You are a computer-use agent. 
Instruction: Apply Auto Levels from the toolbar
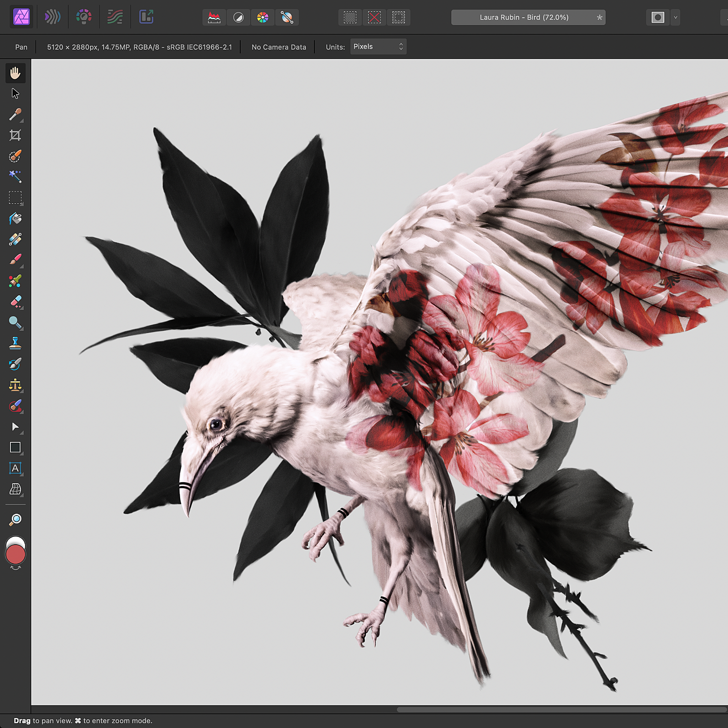tap(214, 17)
